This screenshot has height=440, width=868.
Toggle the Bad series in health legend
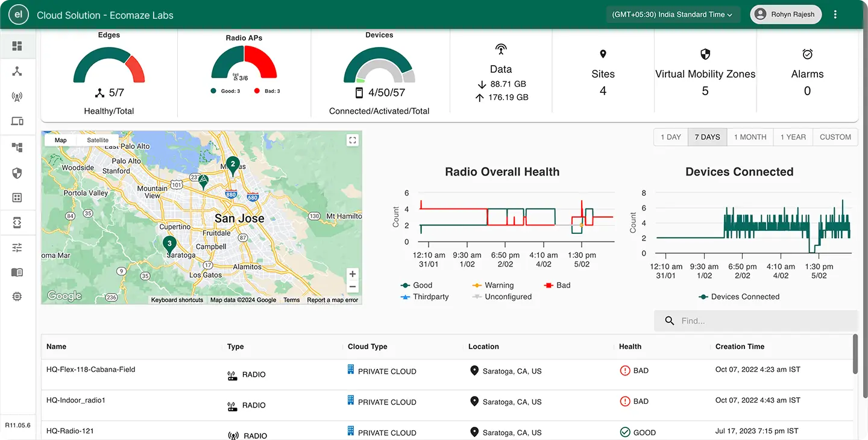click(557, 285)
